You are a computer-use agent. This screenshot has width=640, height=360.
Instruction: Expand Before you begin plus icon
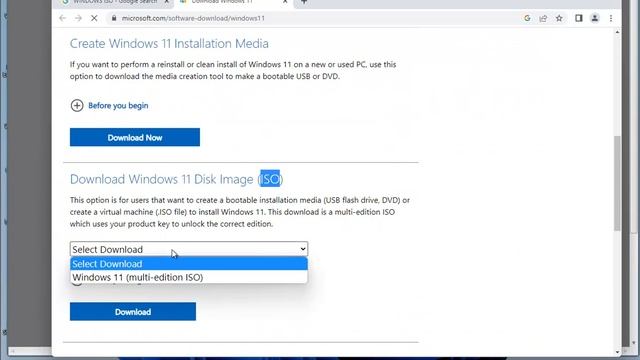pyautogui.click(x=77, y=105)
